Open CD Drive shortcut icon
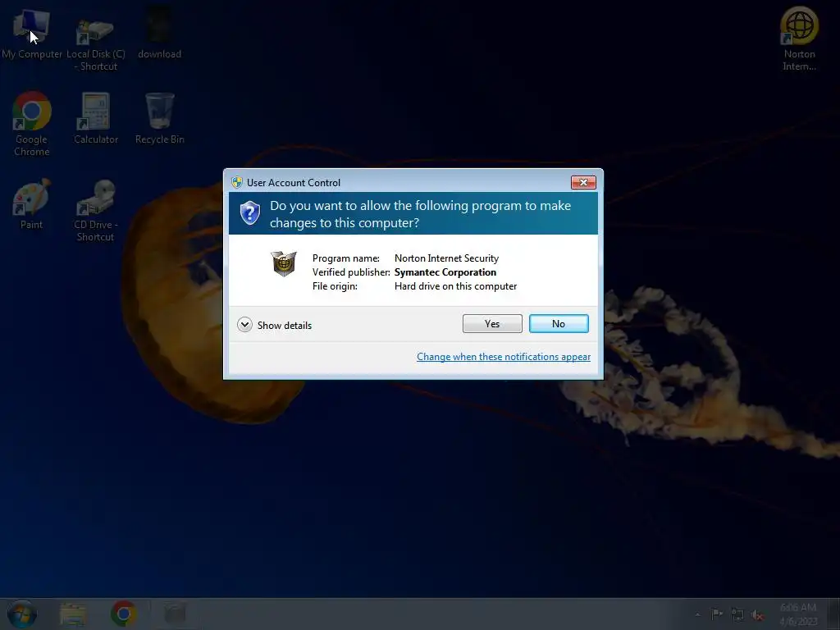The width and height of the screenshot is (840, 630). click(95, 211)
